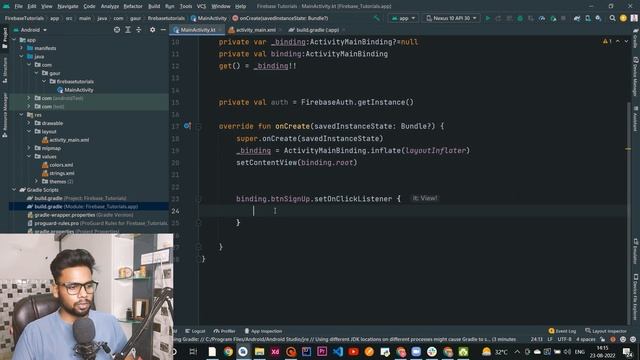This screenshot has width=640, height=360.
Task: Select colors.xml in the project tree
Action: pyautogui.click(x=58, y=165)
